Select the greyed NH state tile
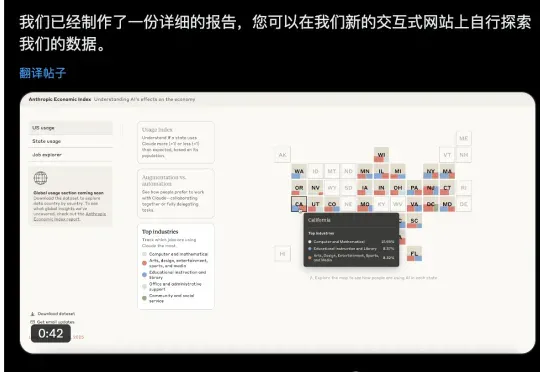Image resolution: width=540 pixels, height=372 pixels. (464, 155)
